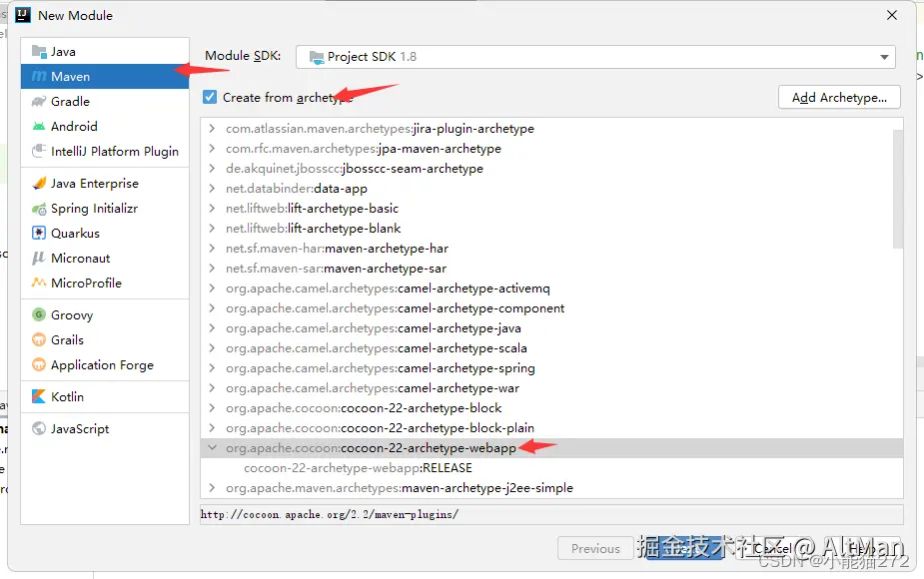Click the Add Archetype button
The width and height of the screenshot is (924, 579).
point(839,97)
